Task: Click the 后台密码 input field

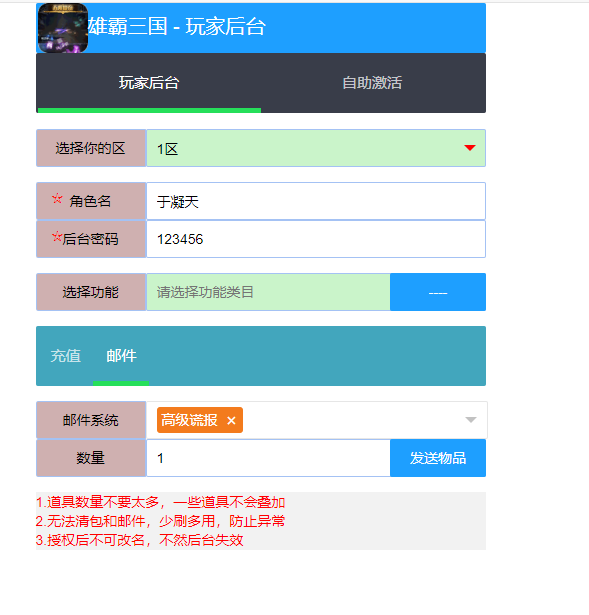Action: [x=316, y=239]
